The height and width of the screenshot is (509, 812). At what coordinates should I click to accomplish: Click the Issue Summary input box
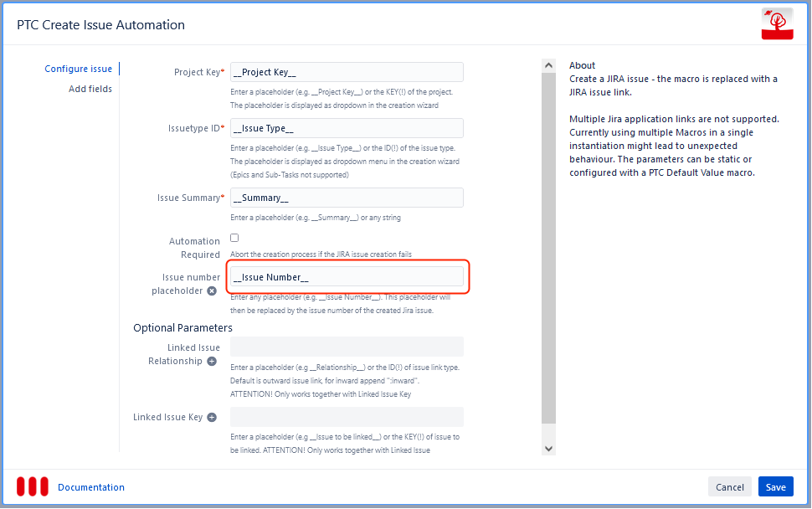pos(347,198)
